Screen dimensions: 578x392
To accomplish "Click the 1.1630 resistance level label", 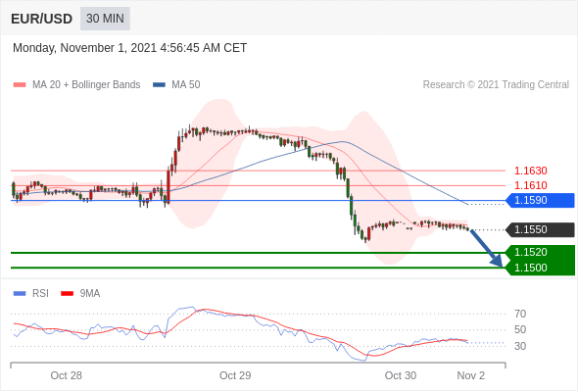I will click(530, 171).
